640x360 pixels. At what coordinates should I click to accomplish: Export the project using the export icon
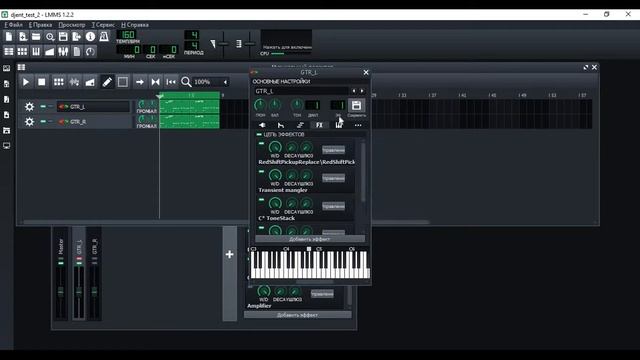[77, 37]
